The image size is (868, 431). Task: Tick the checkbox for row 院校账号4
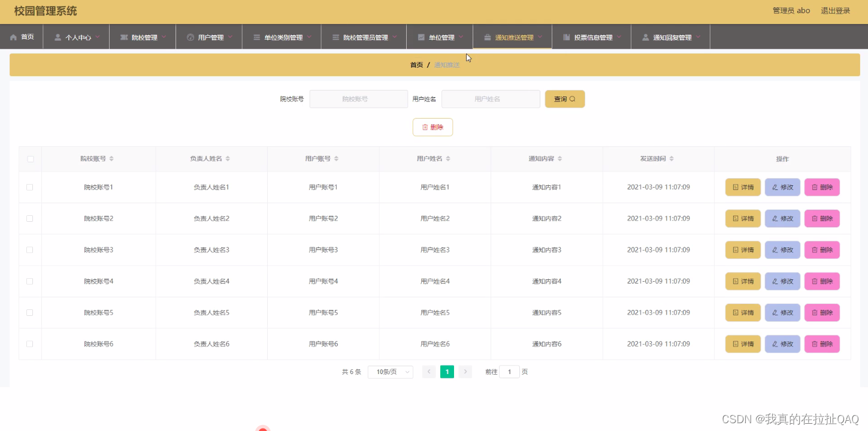pyautogui.click(x=30, y=281)
